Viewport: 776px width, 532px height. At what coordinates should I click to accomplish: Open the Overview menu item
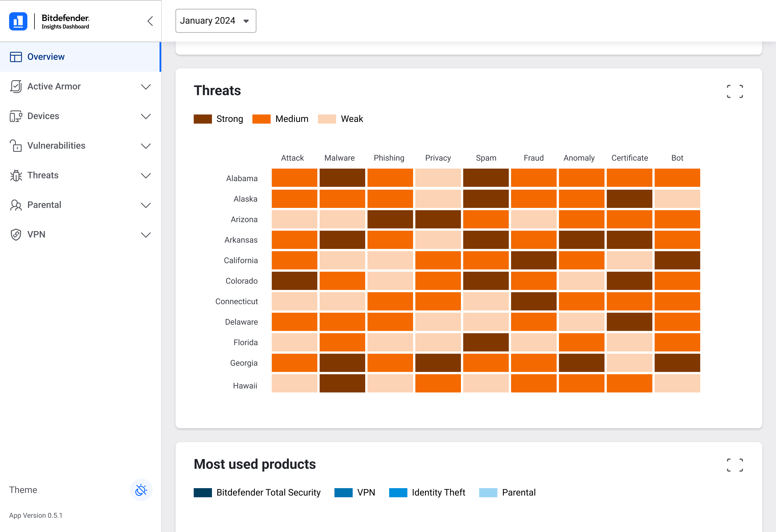[x=81, y=57]
